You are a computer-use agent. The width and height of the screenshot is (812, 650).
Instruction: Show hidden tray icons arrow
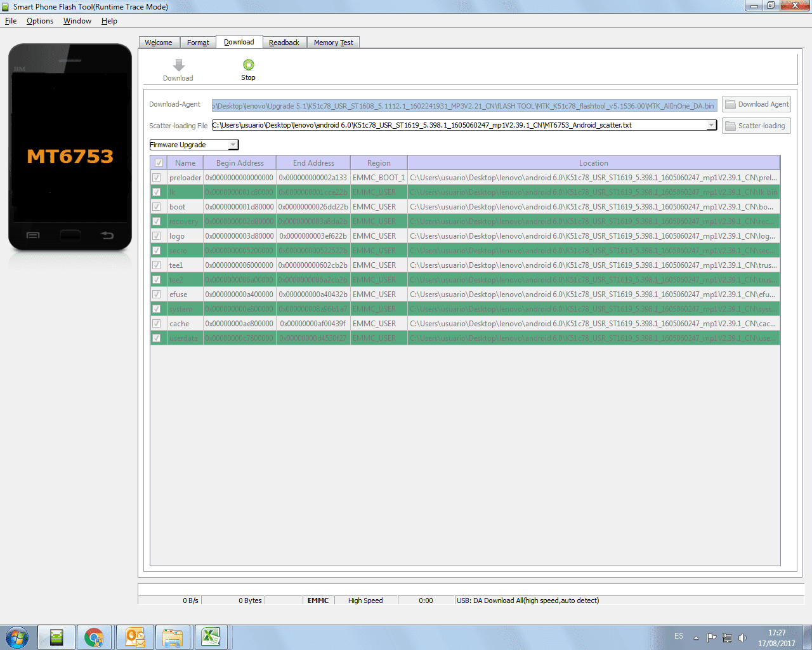[x=696, y=638]
